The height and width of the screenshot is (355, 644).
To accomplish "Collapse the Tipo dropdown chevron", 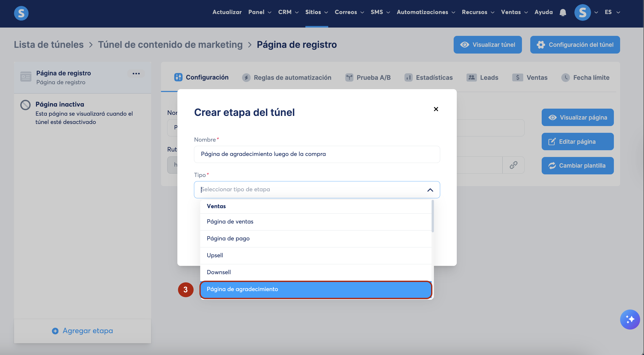I will pyautogui.click(x=430, y=190).
